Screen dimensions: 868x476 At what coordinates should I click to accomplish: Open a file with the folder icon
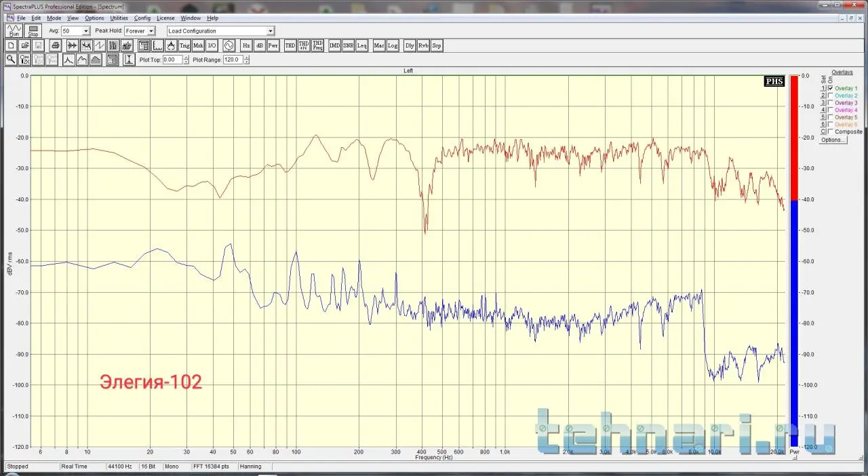[24, 45]
